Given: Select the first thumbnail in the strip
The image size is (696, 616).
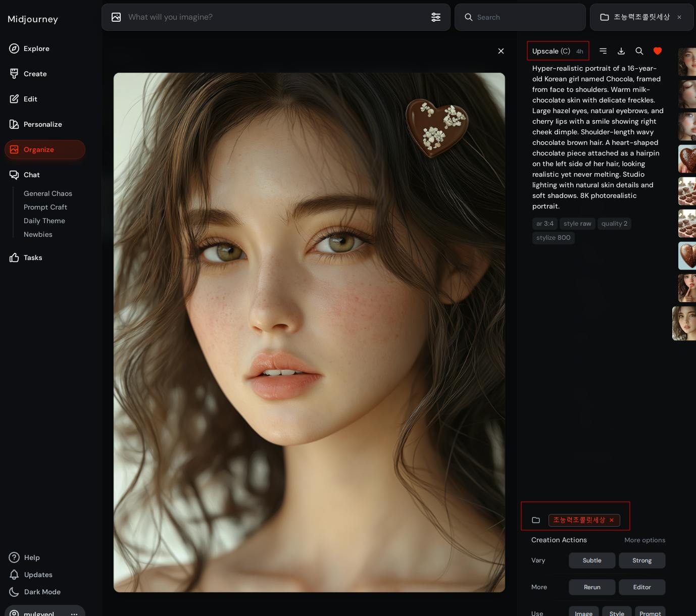Looking at the screenshot, I should (x=687, y=62).
